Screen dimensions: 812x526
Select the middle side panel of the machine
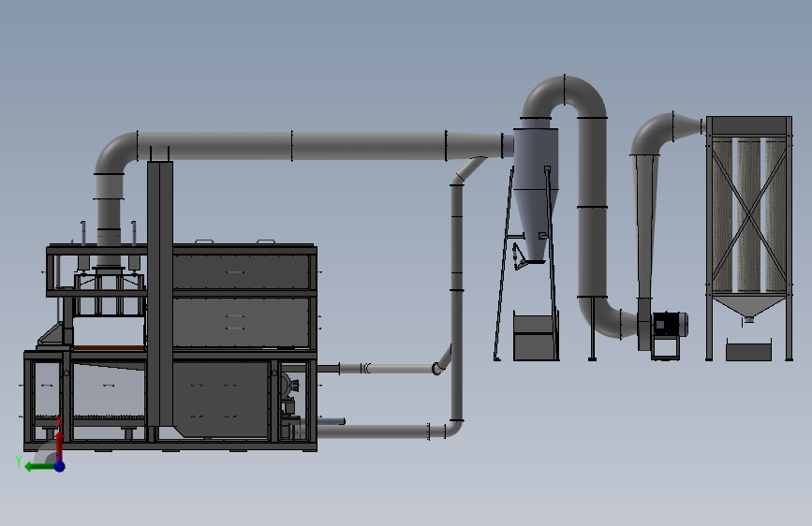click(242, 322)
